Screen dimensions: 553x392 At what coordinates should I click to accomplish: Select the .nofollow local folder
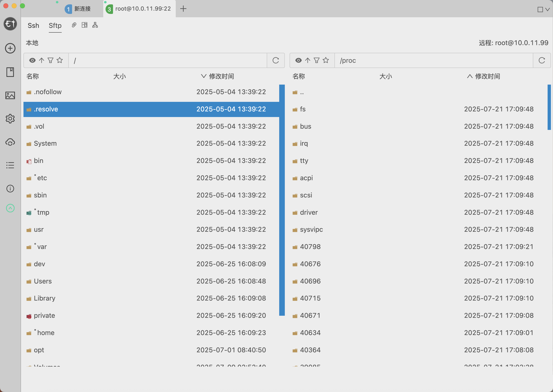151,92
